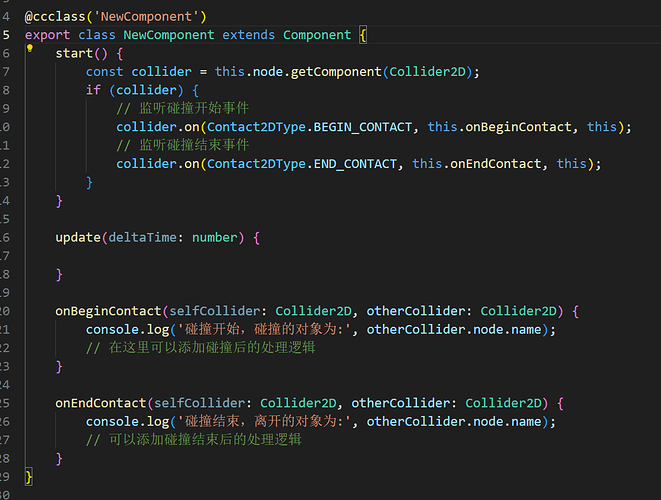Click 'NewComponent' string in decorator
Viewport: 661px width, 500px height.
146,17
